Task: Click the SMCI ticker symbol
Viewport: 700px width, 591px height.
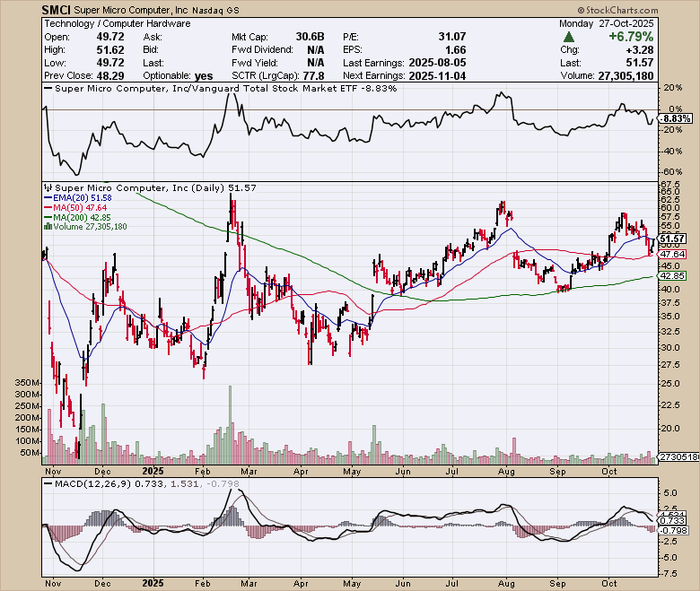Action: click(x=56, y=10)
